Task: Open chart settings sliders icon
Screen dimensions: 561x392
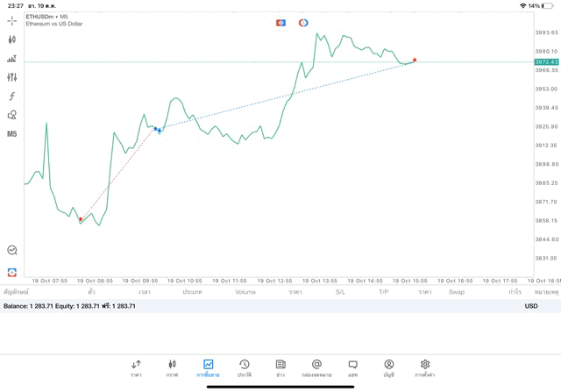Action: coord(11,77)
